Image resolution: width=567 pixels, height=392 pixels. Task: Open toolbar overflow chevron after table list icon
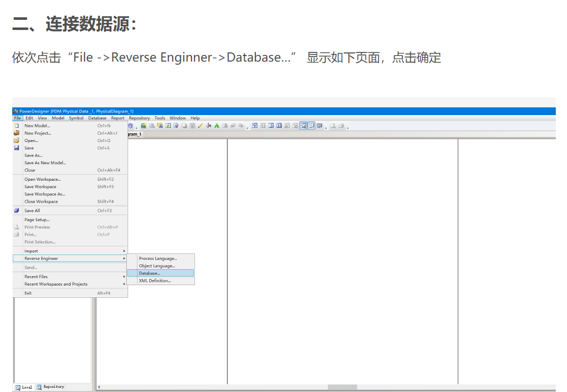click(x=326, y=128)
